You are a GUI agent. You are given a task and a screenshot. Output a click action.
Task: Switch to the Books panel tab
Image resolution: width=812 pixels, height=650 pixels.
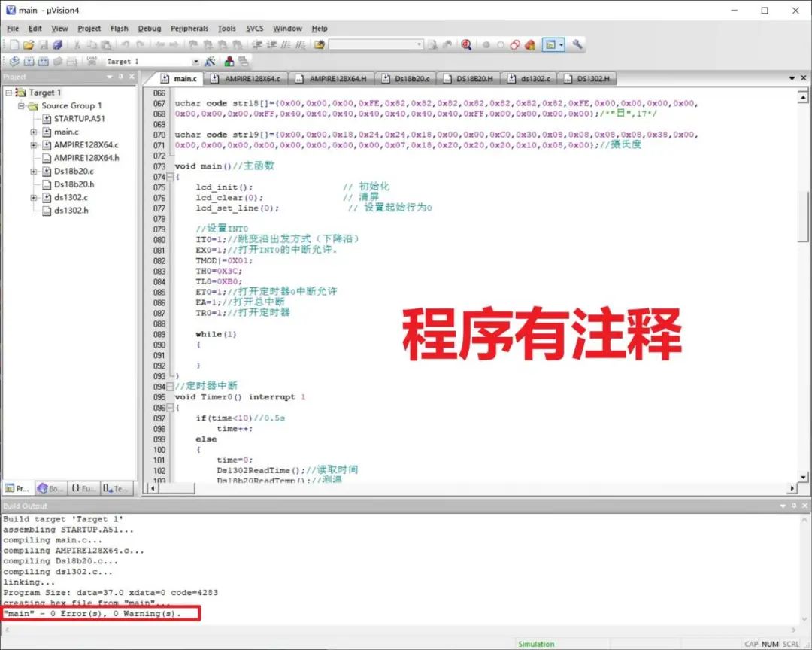[x=50, y=488]
